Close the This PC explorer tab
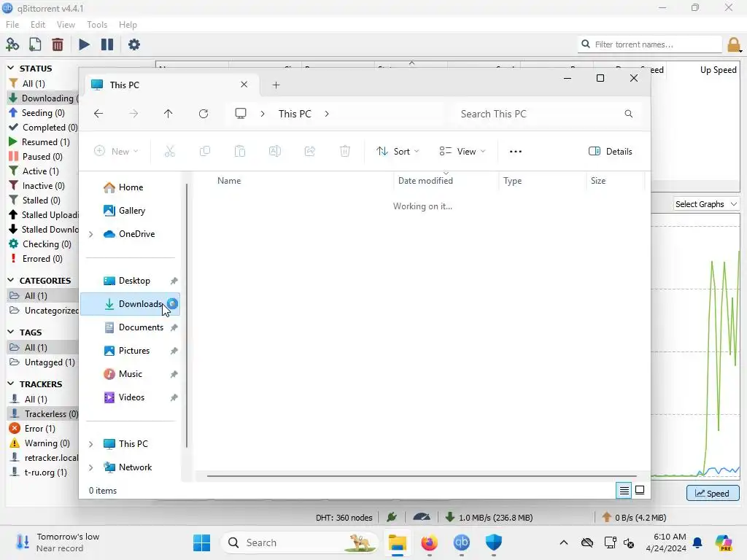 (x=244, y=85)
